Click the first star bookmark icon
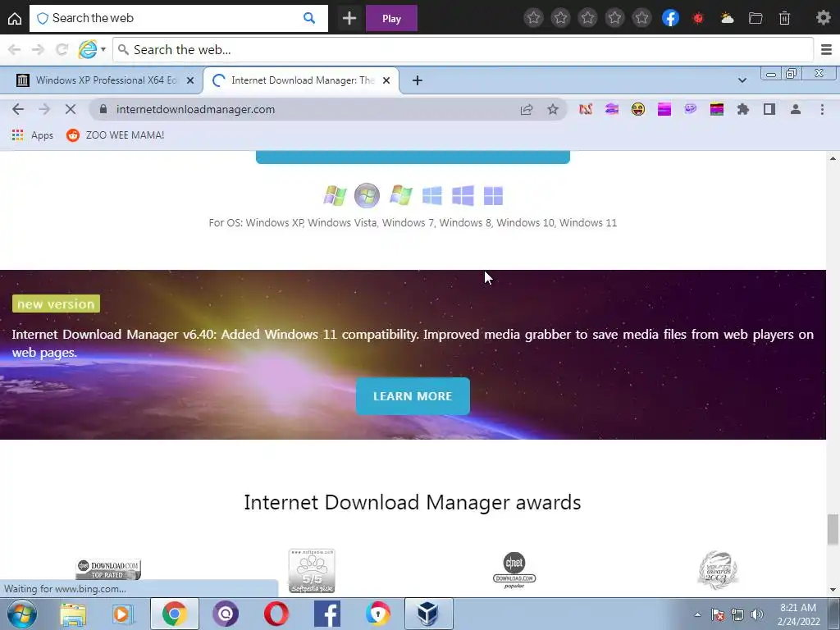840x630 pixels. [533, 18]
